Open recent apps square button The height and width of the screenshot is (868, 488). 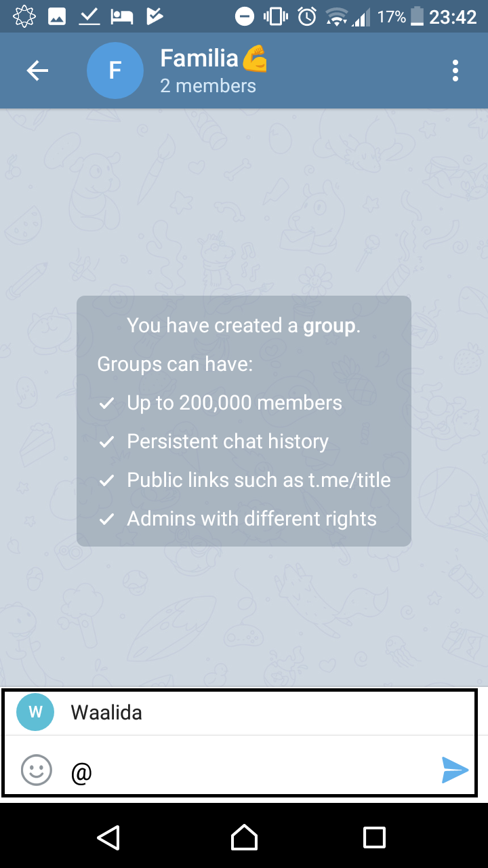point(374,837)
